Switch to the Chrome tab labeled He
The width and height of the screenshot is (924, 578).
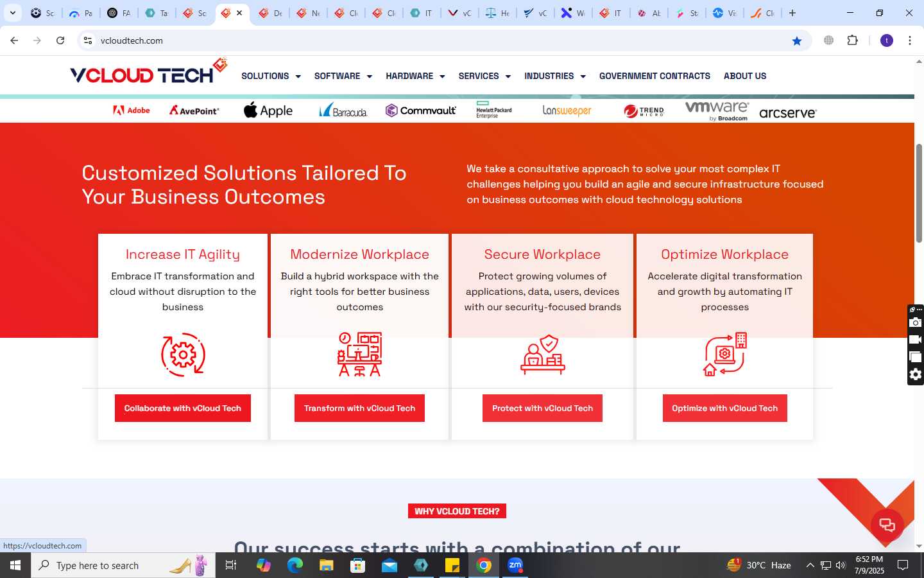[x=497, y=13]
